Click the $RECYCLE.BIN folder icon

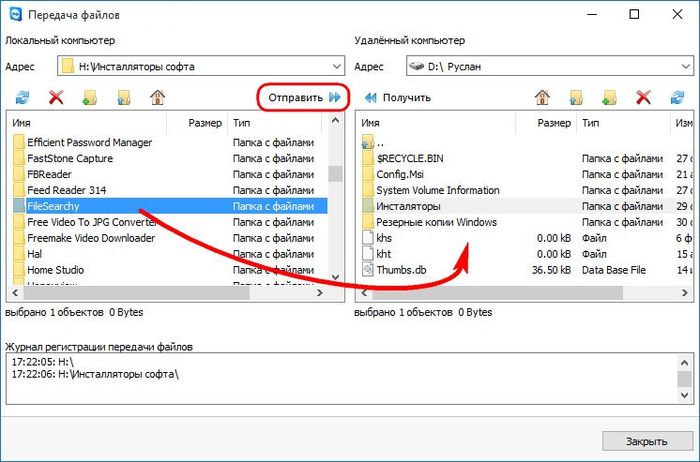click(368, 158)
